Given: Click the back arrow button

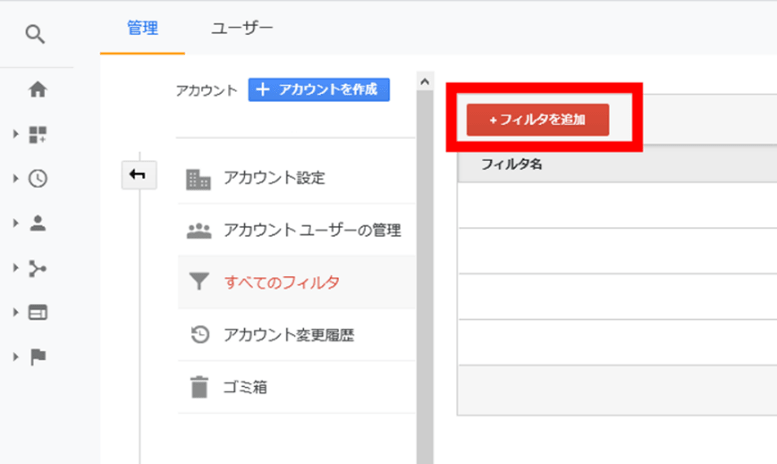Looking at the screenshot, I should [x=139, y=175].
